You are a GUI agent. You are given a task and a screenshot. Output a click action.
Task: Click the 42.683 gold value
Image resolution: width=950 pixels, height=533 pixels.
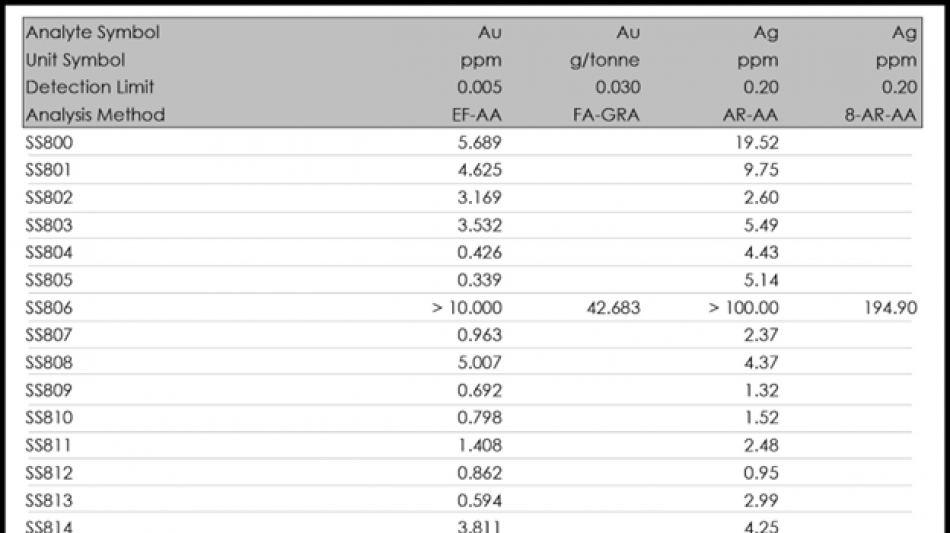coord(609,308)
